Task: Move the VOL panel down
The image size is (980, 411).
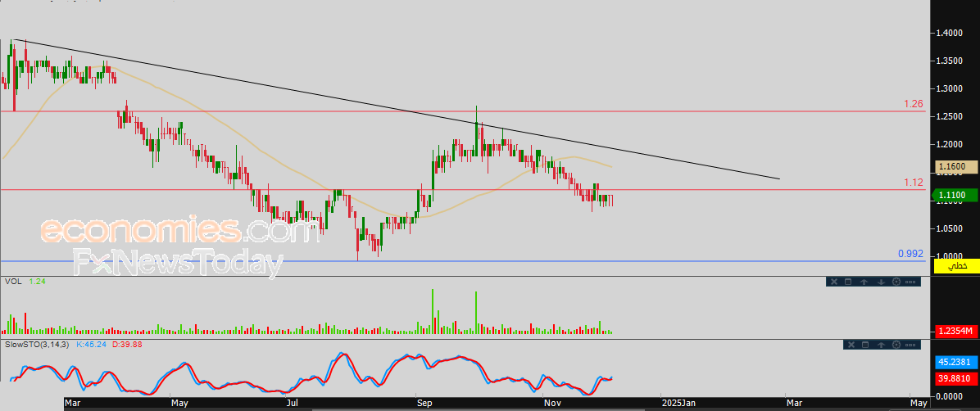Action: 881,282
